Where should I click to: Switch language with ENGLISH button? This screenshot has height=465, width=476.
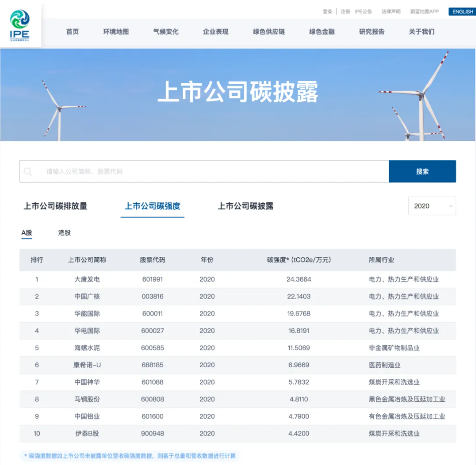coord(462,12)
